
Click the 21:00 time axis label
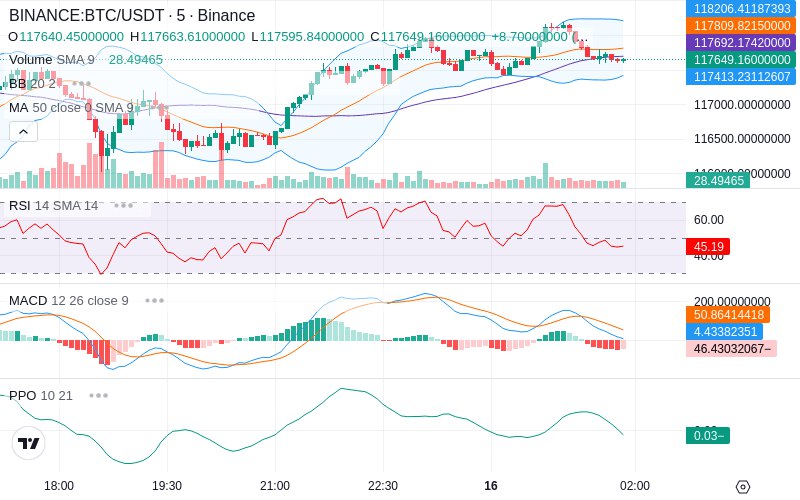pyautogui.click(x=275, y=485)
